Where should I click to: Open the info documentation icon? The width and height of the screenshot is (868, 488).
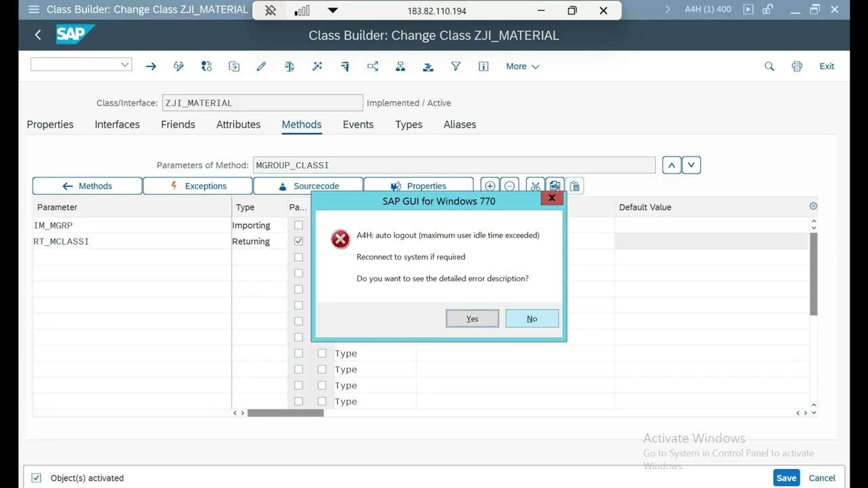point(484,66)
